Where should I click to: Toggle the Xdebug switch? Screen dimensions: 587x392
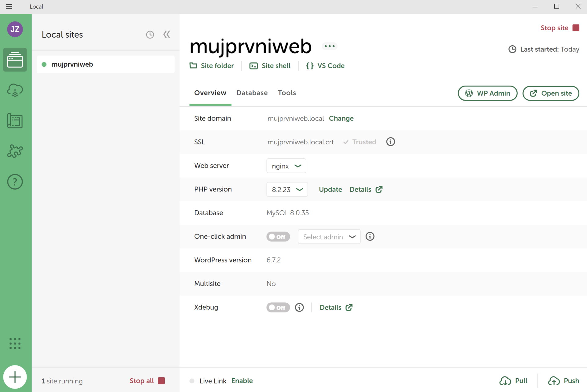278,307
